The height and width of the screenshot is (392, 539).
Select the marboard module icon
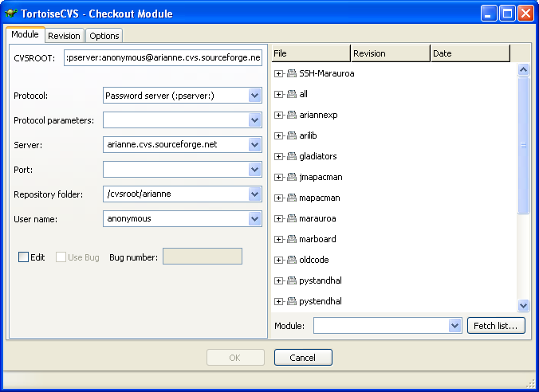[x=292, y=239]
